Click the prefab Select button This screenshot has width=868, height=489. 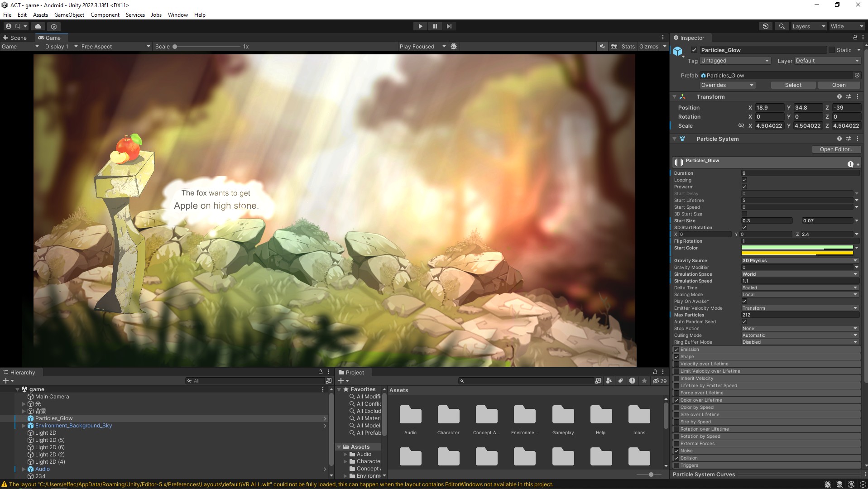coord(793,85)
